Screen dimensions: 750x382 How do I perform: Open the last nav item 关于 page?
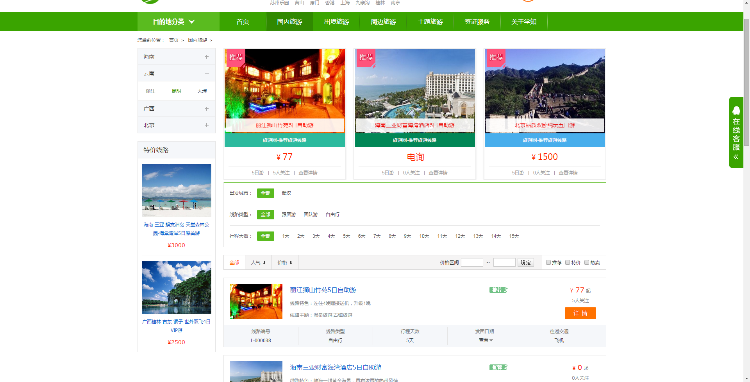(524, 22)
